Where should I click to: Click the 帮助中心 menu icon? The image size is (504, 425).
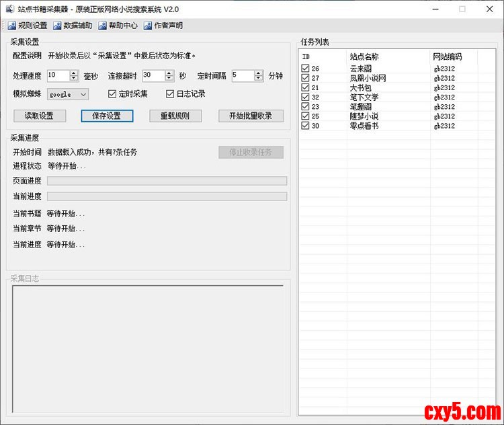(103, 26)
